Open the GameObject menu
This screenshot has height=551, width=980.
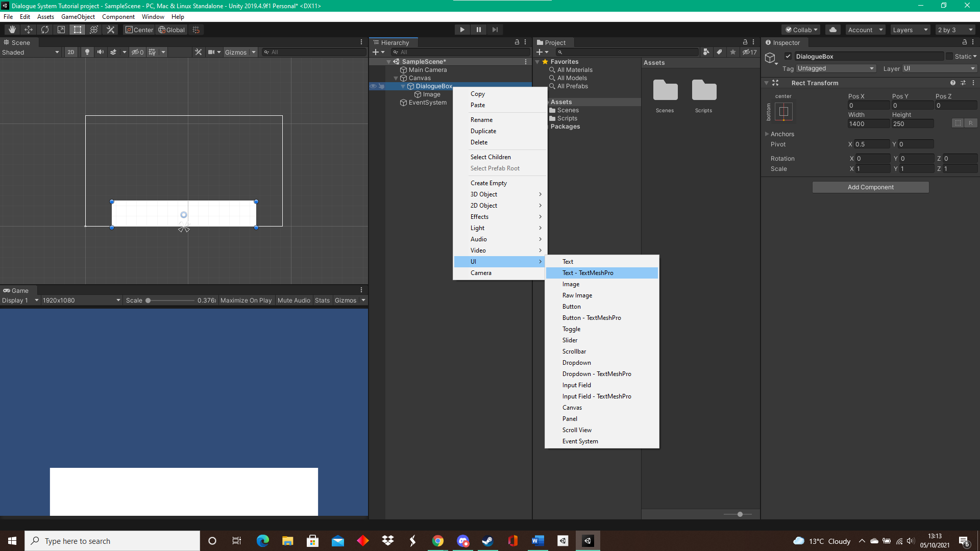(78, 16)
